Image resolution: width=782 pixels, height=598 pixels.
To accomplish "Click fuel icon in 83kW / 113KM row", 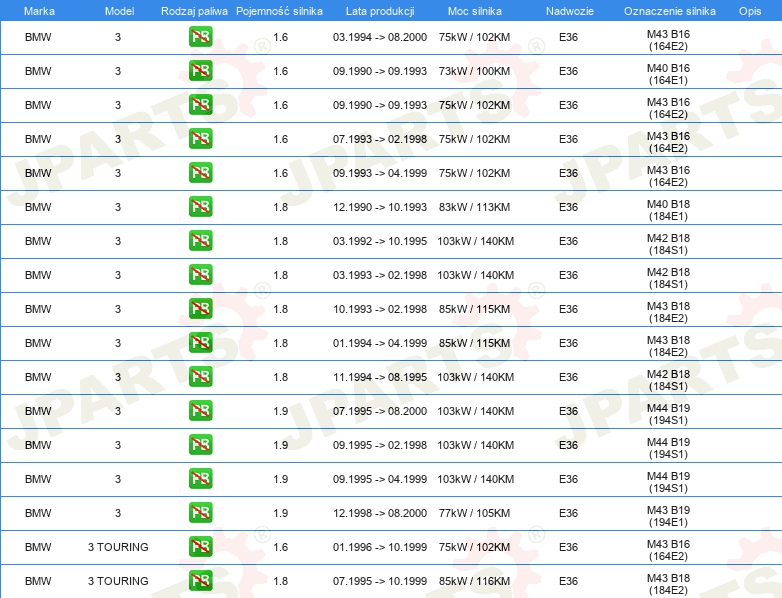I will coord(200,206).
